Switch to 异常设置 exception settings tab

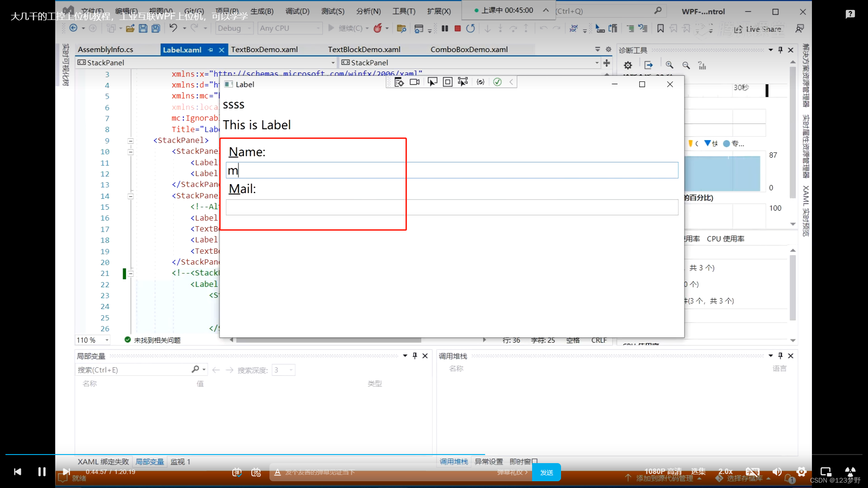pos(489,462)
